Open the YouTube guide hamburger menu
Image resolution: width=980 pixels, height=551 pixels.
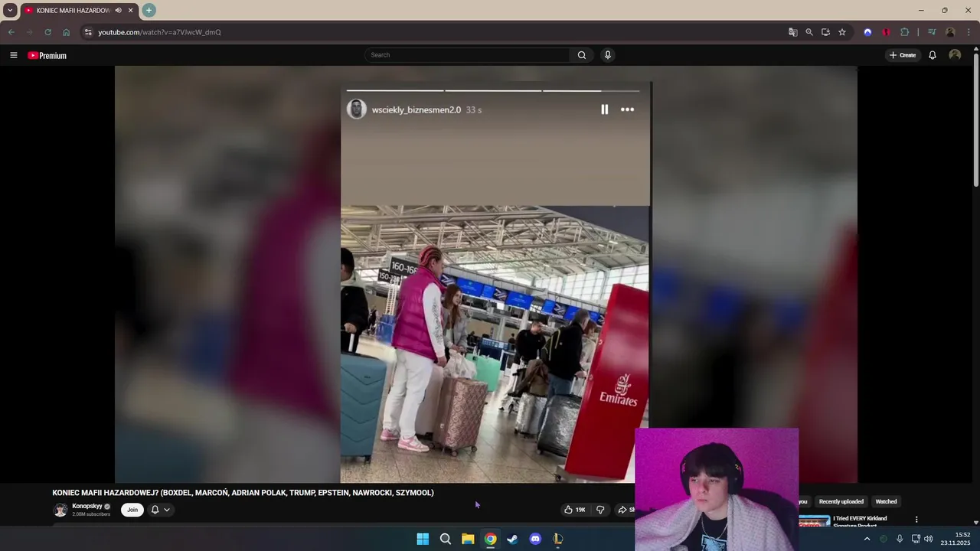(x=13, y=55)
